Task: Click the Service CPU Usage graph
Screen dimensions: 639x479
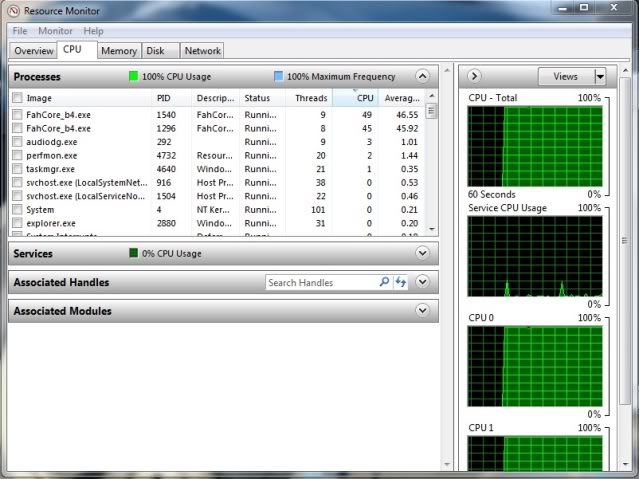Action: click(535, 256)
